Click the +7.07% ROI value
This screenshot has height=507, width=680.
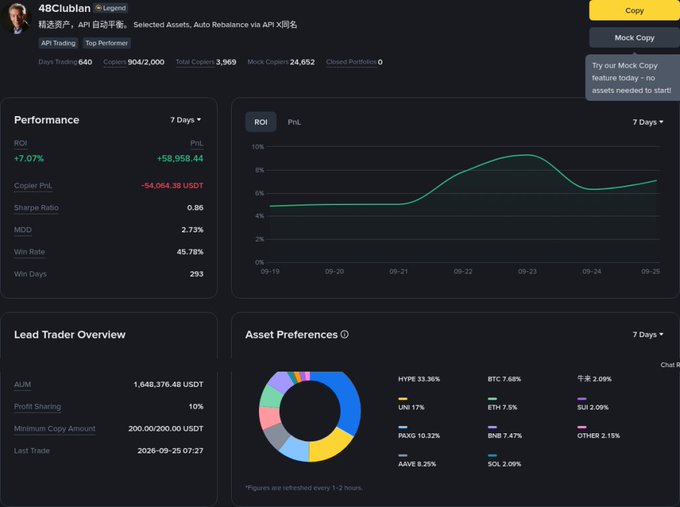(29, 159)
